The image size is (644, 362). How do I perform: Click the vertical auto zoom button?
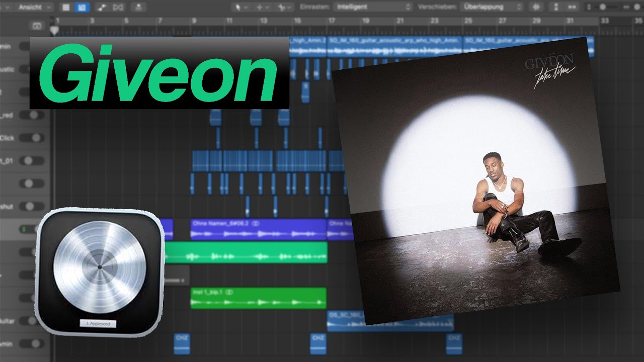(556, 7)
